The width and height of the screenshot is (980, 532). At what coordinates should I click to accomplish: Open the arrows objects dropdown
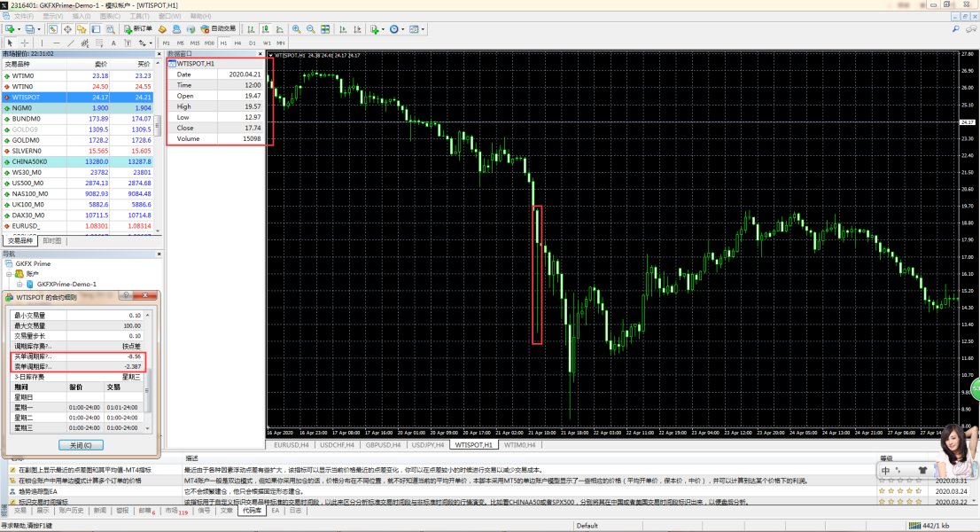(145, 43)
